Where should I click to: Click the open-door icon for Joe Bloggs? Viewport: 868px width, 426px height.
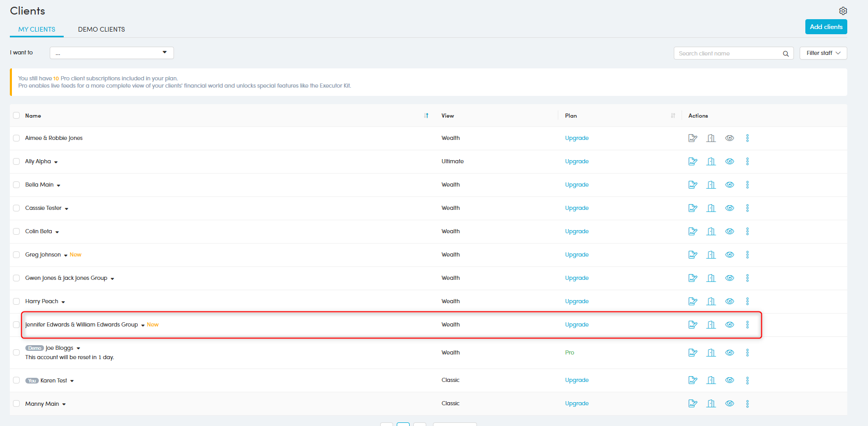(711, 352)
